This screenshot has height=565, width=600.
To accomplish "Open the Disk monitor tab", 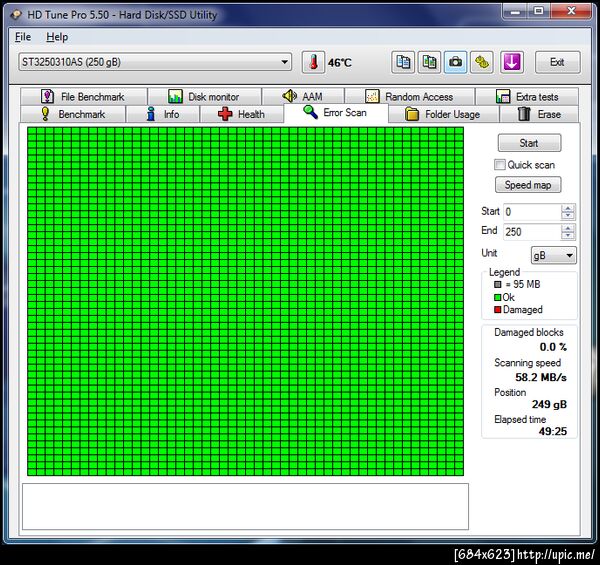I will 205,96.
